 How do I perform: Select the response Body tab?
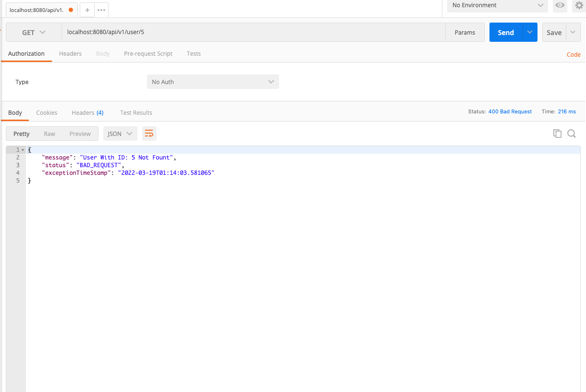tap(15, 112)
